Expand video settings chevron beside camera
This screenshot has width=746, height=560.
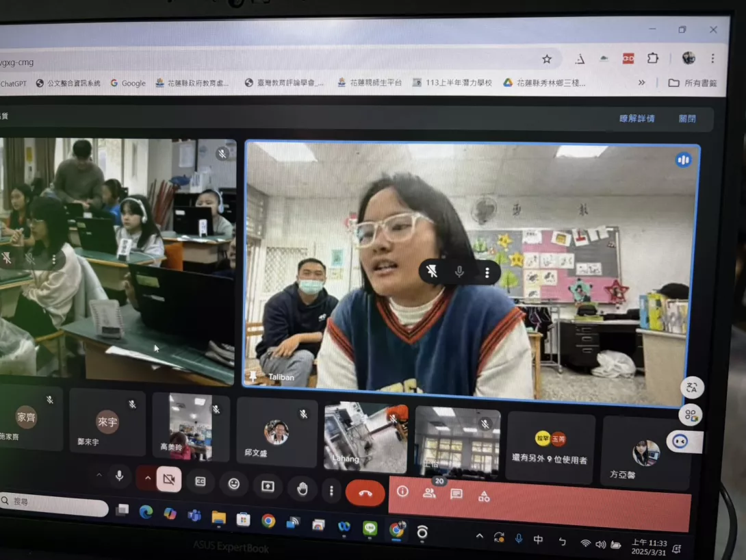click(x=147, y=478)
